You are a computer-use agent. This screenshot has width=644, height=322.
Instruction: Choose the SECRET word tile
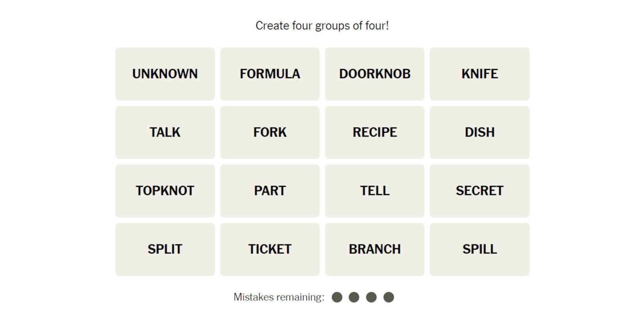[479, 191]
